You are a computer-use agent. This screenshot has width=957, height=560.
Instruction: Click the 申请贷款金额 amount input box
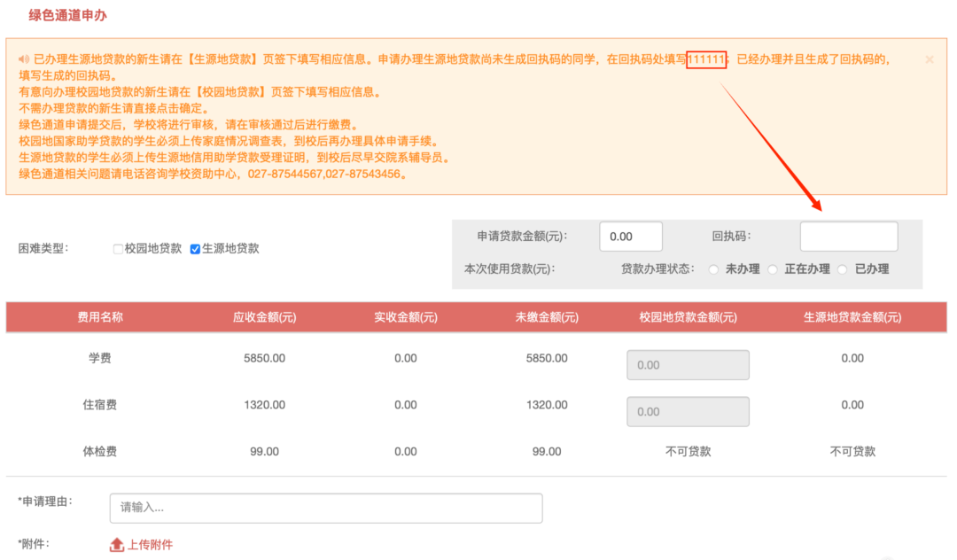click(630, 236)
